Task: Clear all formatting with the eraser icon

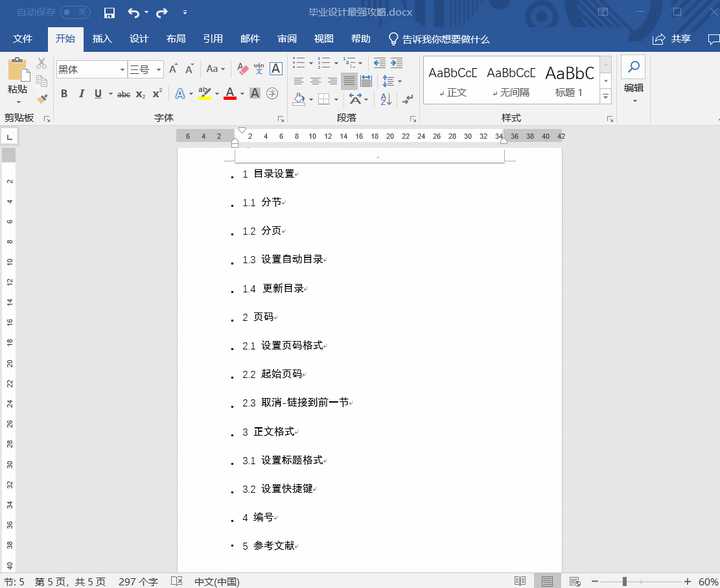Action: (242, 69)
